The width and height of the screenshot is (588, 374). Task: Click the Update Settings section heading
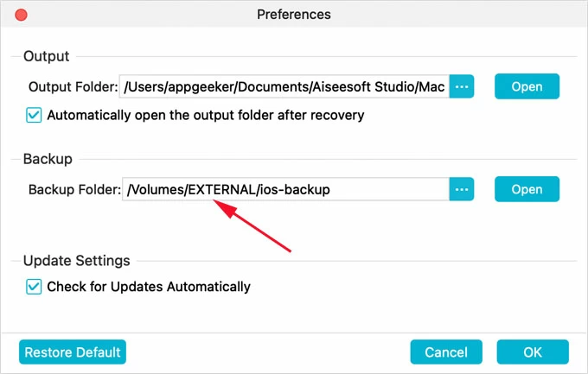78,260
